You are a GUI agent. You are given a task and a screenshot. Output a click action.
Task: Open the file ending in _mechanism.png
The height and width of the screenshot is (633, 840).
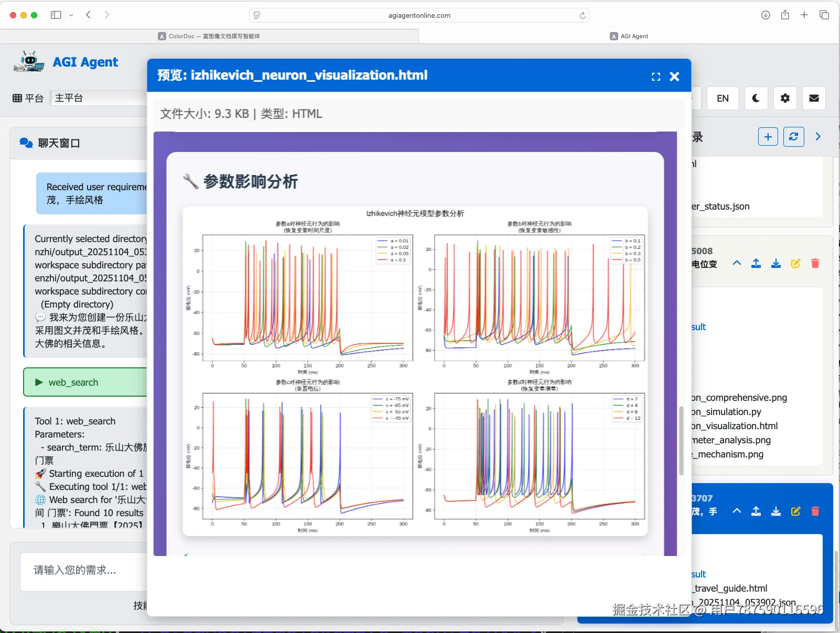pos(727,454)
